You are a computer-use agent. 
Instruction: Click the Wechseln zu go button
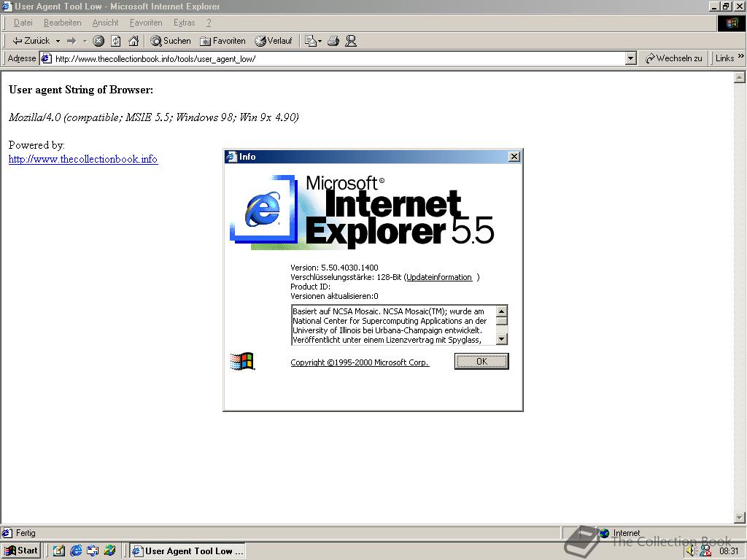point(673,58)
